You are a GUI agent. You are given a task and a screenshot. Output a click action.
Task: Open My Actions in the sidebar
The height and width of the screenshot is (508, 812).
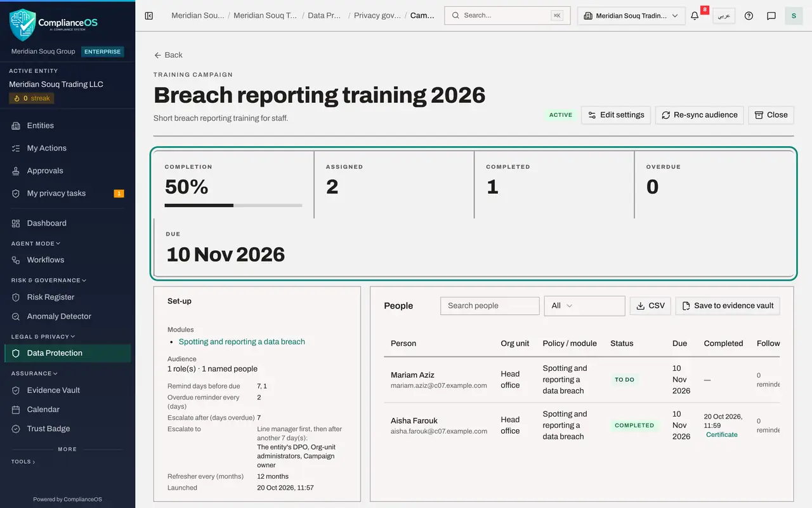[x=67, y=148]
